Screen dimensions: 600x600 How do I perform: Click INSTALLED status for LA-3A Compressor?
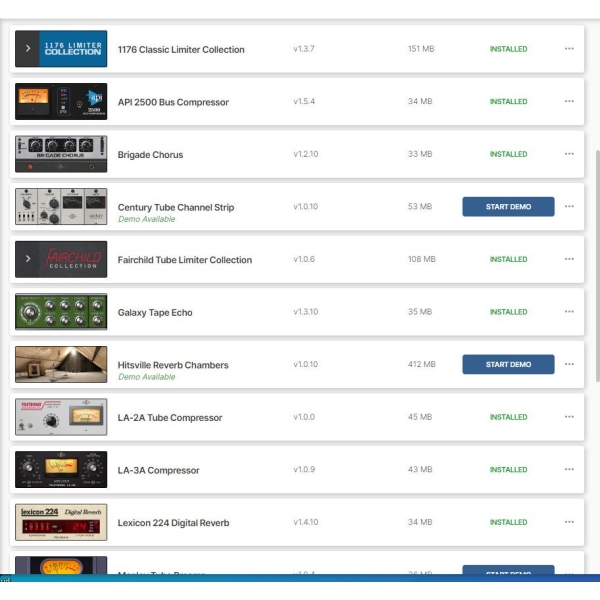(509, 470)
